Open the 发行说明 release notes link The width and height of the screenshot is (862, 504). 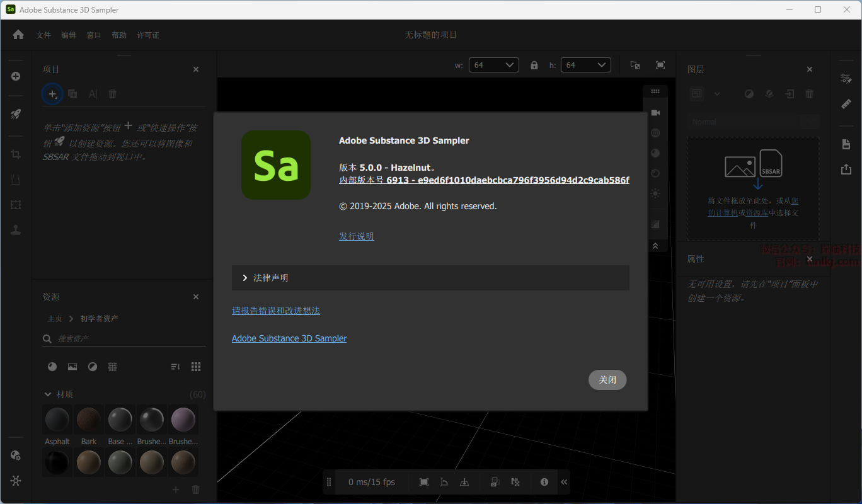pos(357,236)
